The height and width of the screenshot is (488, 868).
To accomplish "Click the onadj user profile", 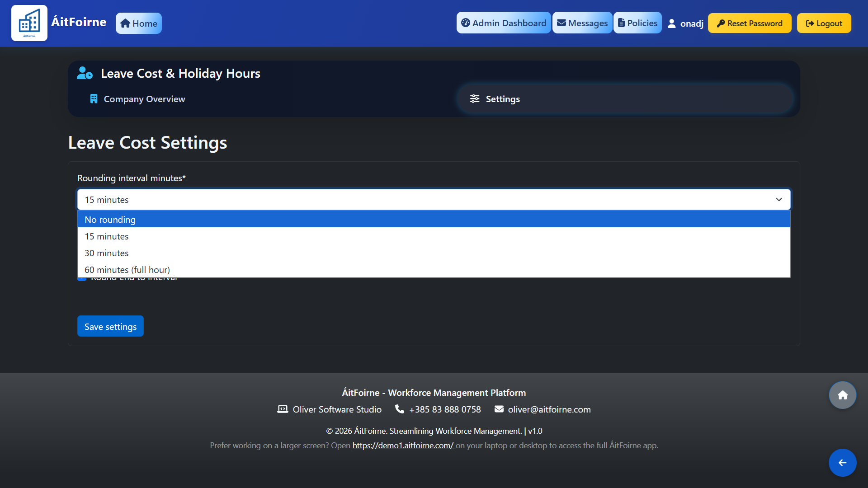I will (x=686, y=23).
